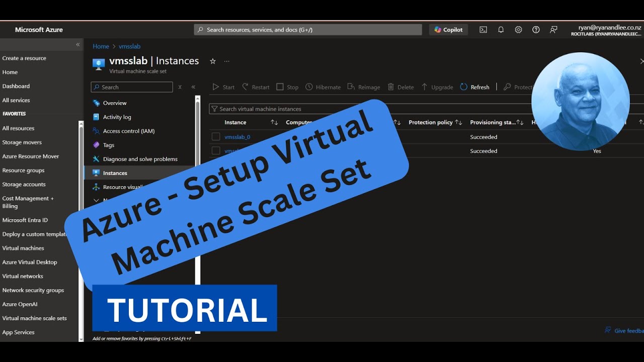Viewport: 644px width, 362px height.
Task: Clear resource menu search with X
Action: tap(180, 87)
